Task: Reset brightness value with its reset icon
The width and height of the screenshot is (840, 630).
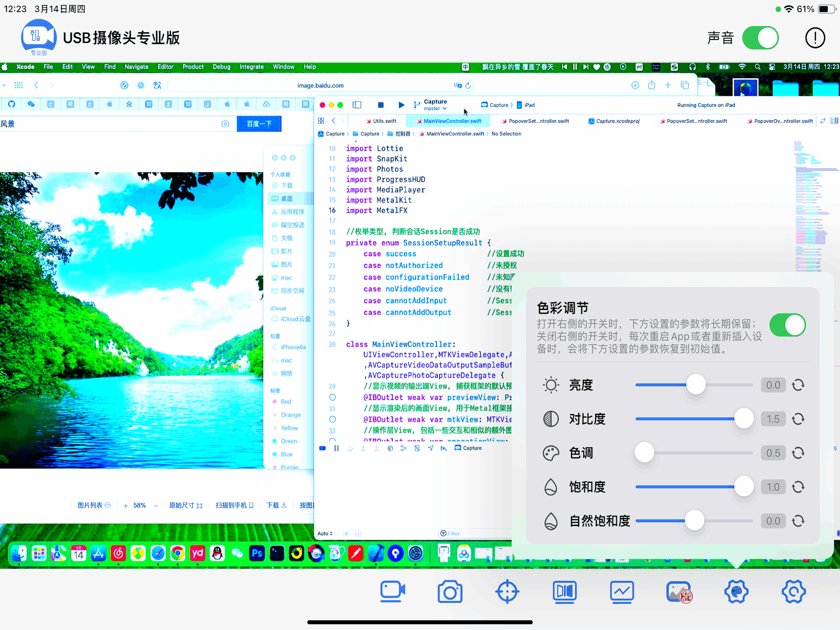Action: point(798,385)
